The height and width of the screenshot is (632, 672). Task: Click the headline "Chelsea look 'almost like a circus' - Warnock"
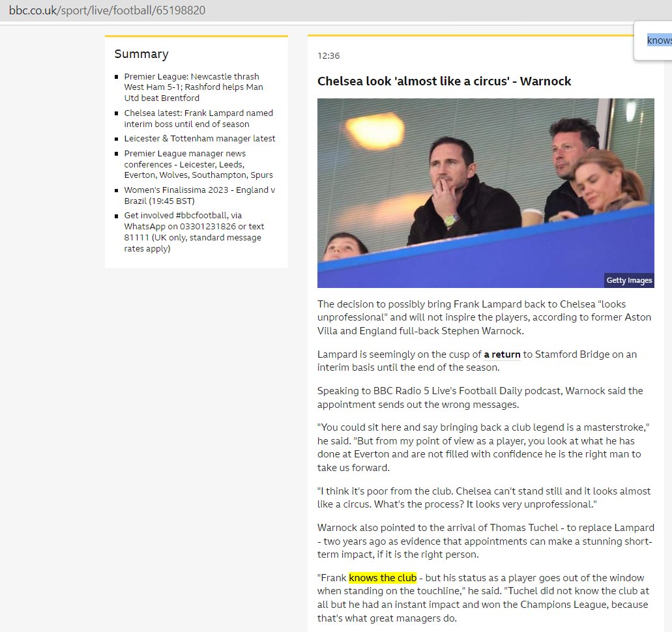pyautogui.click(x=444, y=81)
